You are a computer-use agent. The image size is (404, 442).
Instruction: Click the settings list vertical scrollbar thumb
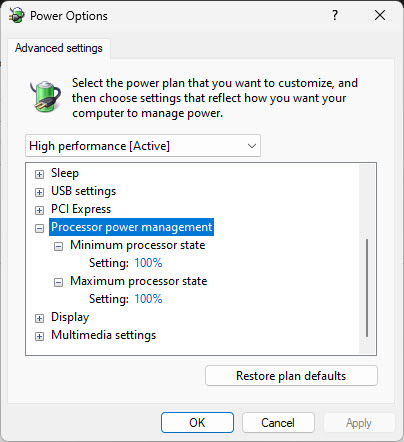[x=367, y=288]
